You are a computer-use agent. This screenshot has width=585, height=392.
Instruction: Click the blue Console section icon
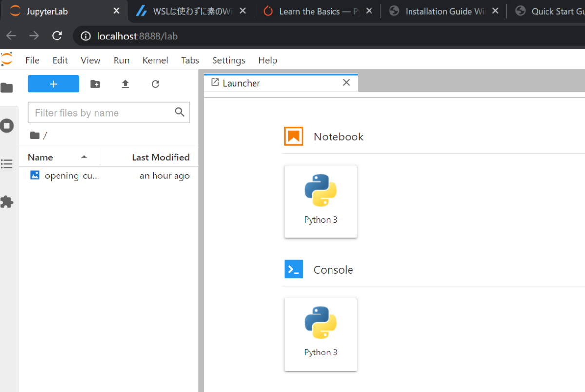[x=293, y=269]
